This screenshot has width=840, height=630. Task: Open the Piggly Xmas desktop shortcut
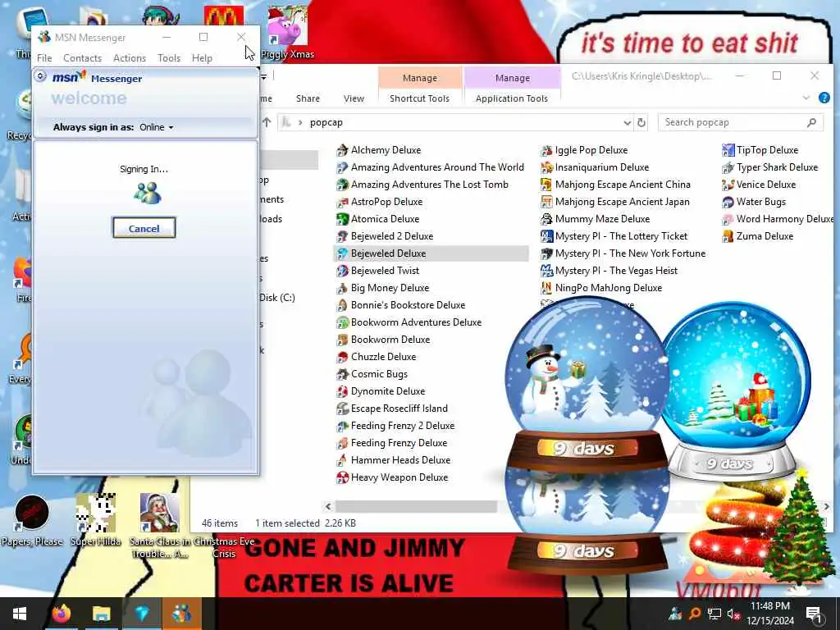[288, 32]
